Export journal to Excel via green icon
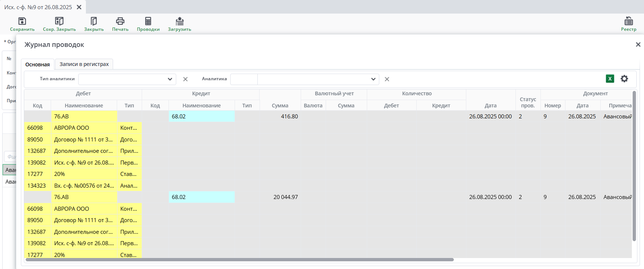 [x=610, y=79]
